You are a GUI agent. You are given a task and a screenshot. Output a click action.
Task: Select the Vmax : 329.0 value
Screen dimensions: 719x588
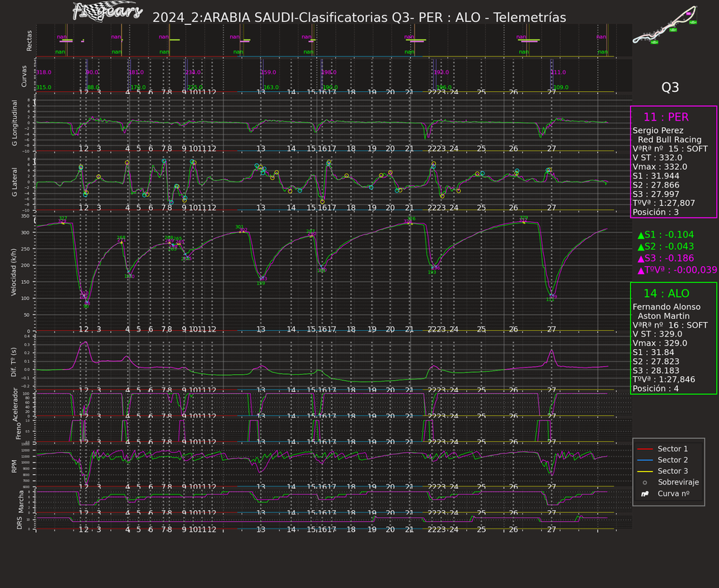[659, 343]
